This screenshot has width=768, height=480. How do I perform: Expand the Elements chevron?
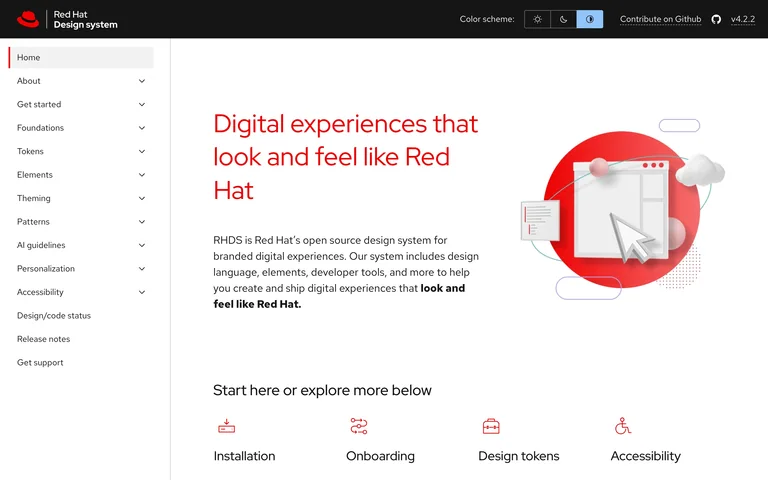pyautogui.click(x=142, y=175)
